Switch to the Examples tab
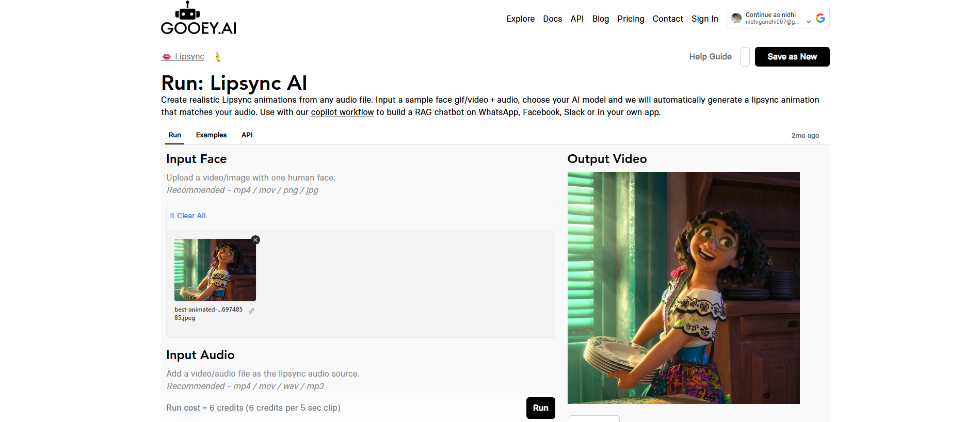This screenshot has height=422, width=980. tap(211, 135)
